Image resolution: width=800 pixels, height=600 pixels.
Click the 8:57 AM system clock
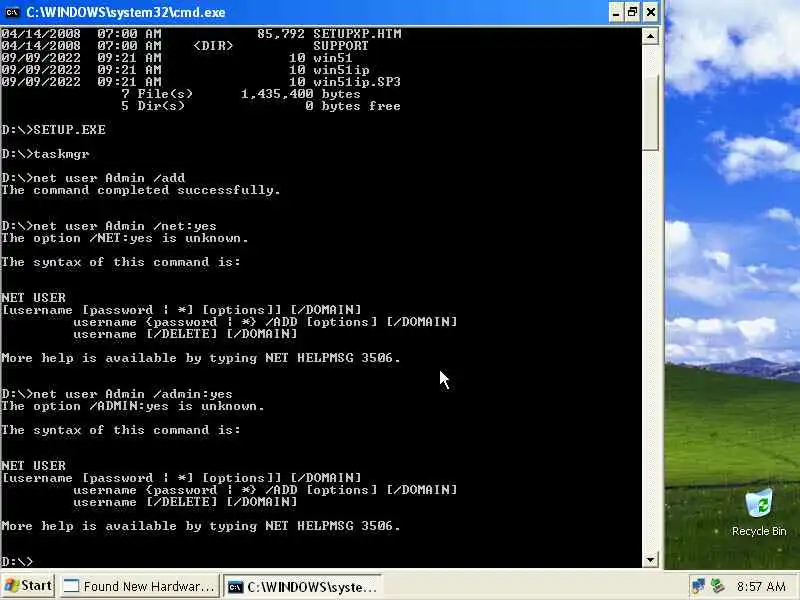761,586
